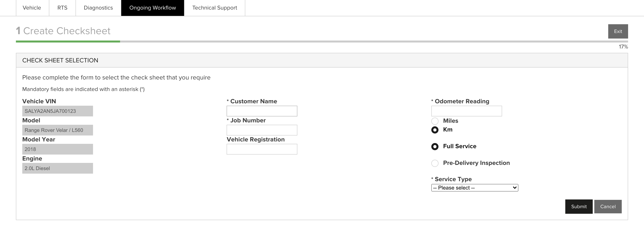
Task: Open the Service Type dropdown
Action: (474, 188)
